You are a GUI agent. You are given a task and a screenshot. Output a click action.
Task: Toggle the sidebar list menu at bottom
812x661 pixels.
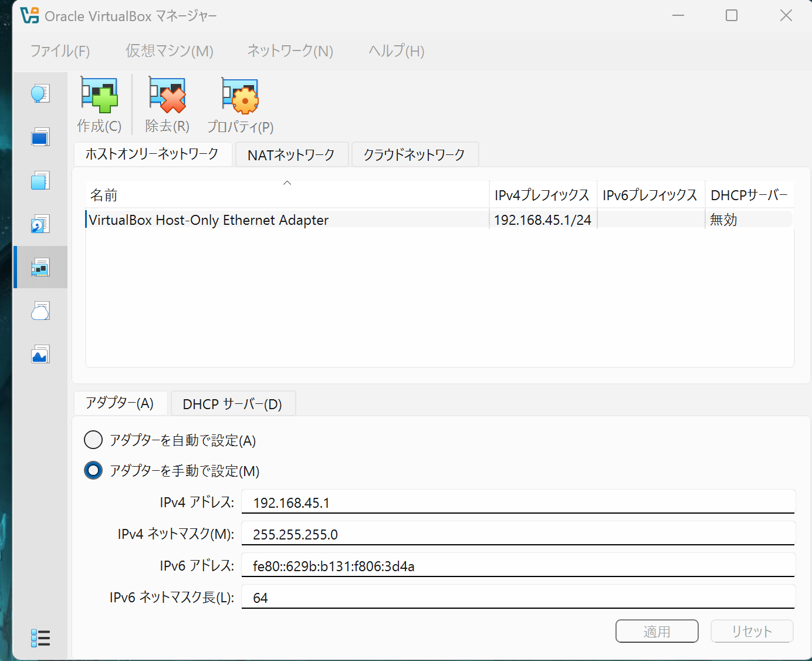40,638
